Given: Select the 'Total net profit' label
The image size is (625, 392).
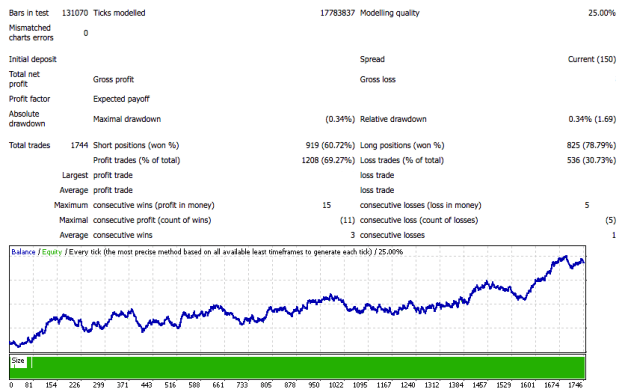Looking at the screenshot, I should pos(24,79).
